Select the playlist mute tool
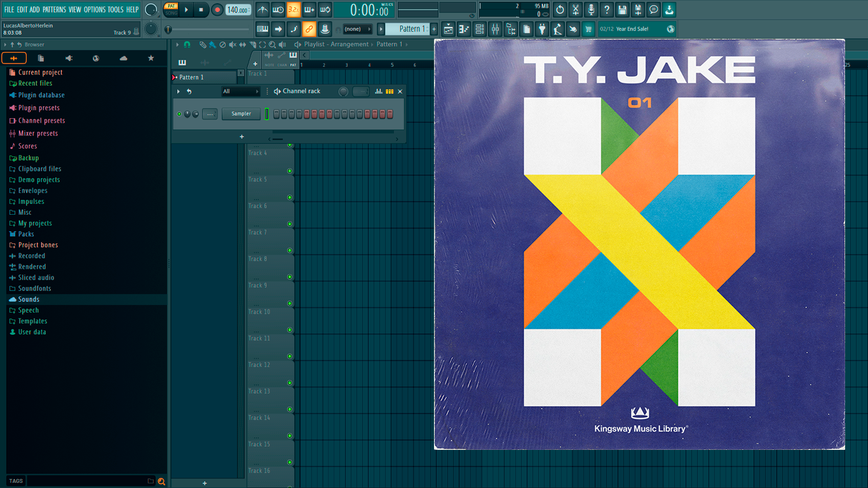Viewport: 868px width, 488px height. click(233, 44)
